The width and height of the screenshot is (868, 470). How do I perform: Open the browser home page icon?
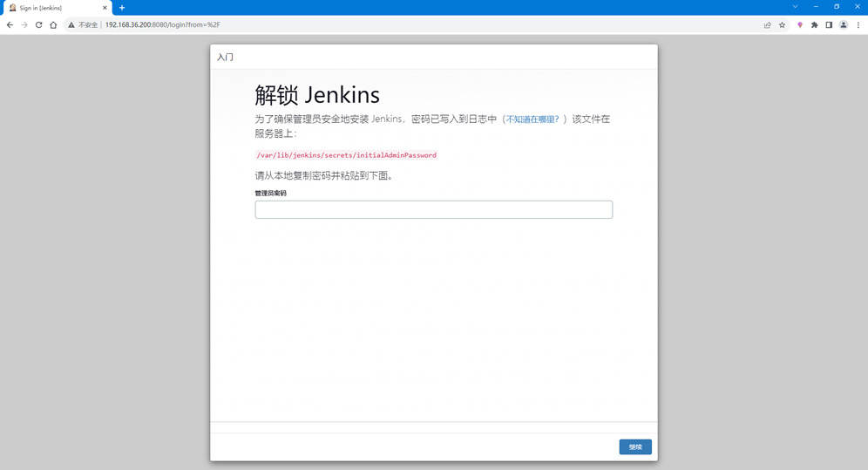click(x=53, y=25)
